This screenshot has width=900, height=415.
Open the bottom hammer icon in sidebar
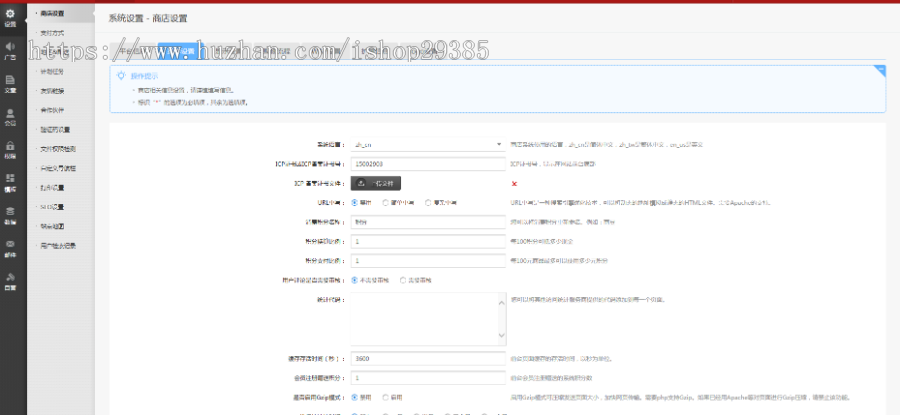point(10,281)
